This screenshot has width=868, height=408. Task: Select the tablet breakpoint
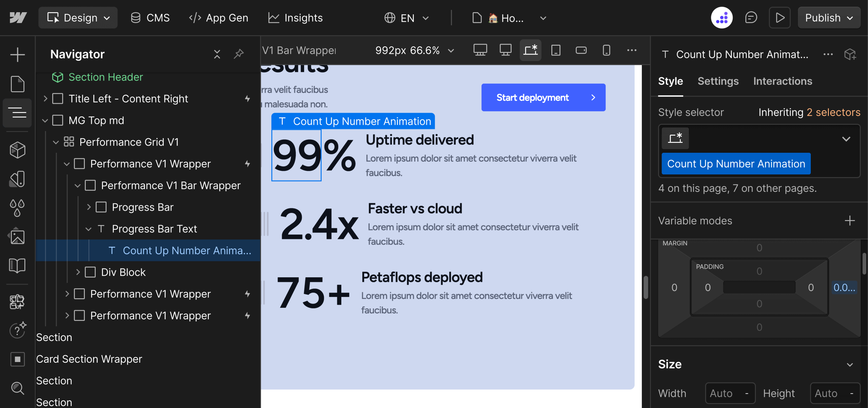556,50
